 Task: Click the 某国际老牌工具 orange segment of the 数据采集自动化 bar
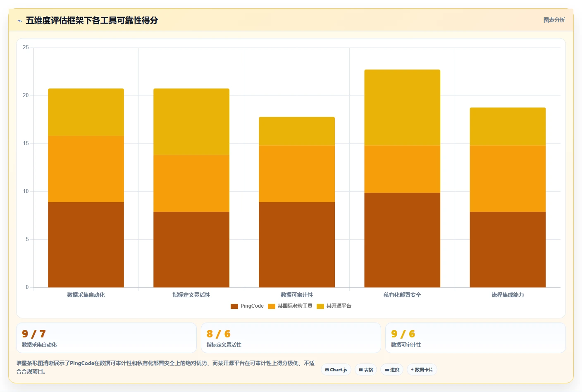tap(86, 169)
